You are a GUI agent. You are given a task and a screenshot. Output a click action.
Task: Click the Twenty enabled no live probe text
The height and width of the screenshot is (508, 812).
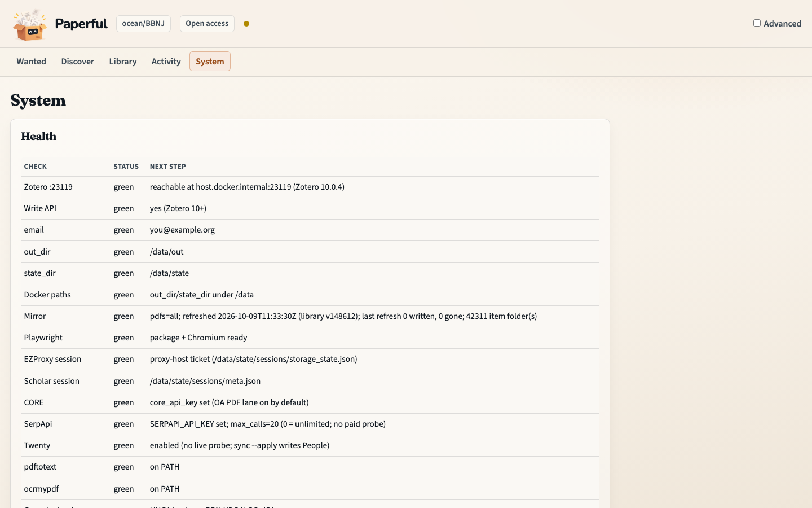pyautogui.click(x=240, y=445)
